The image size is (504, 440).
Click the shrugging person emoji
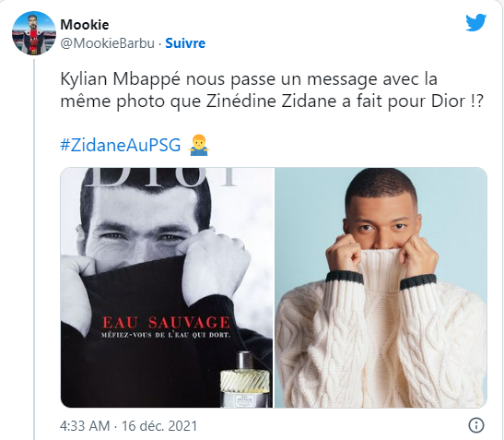(x=199, y=145)
